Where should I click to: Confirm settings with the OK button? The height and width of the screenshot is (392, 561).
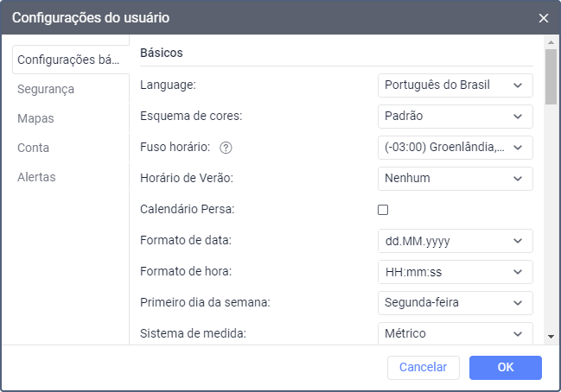506,367
